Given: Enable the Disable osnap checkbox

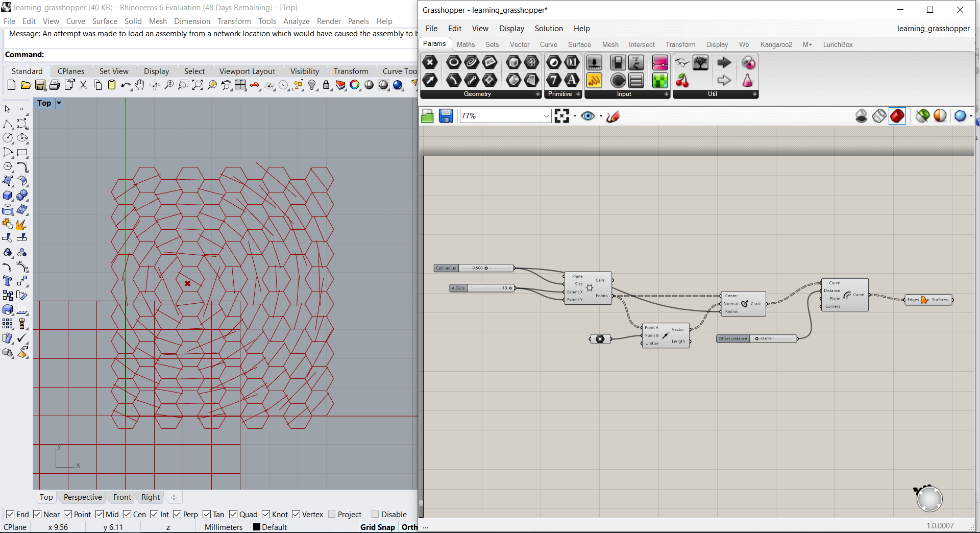Looking at the screenshot, I should click(x=376, y=514).
